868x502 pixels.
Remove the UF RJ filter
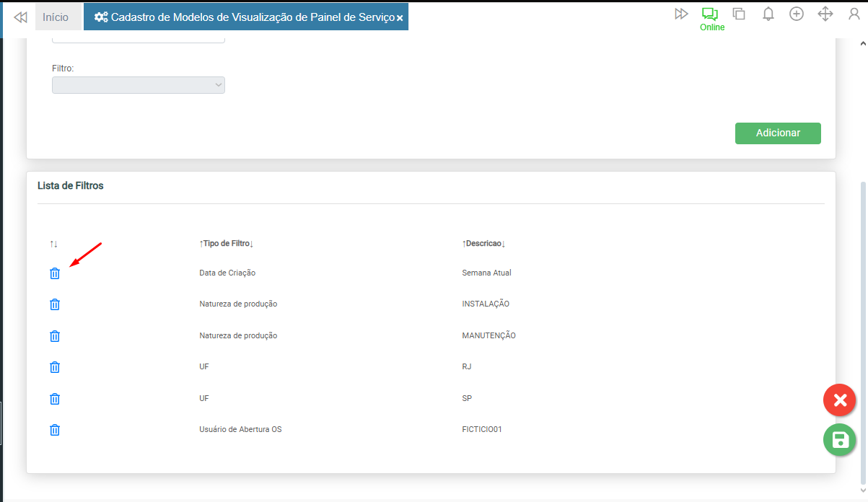pyautogui.click(x=55, y=367)
